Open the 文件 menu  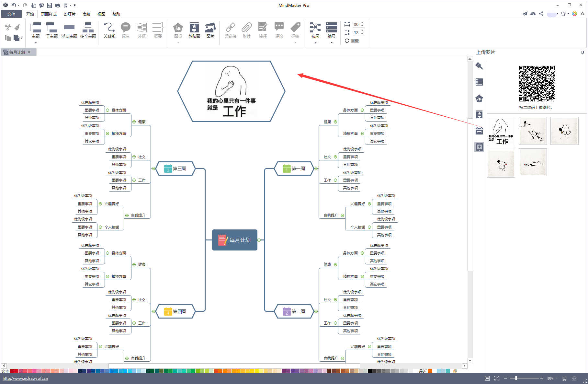tap(11, 14)
